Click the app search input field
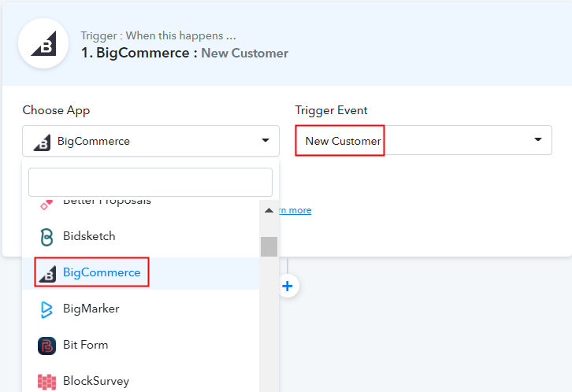This screenshot has width=572, height=392. click(150, 182)
